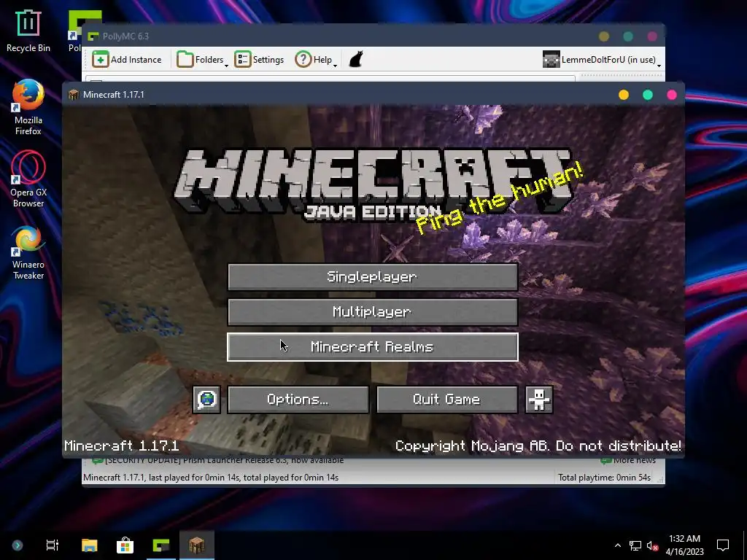Open the Multiplayer server list

tap(373, 312)
